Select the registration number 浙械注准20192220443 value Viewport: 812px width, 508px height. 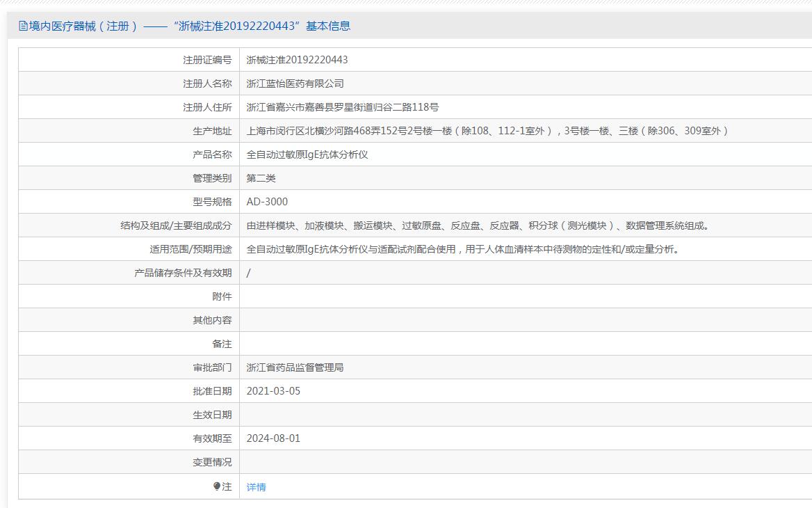click(x=297, y=60)
